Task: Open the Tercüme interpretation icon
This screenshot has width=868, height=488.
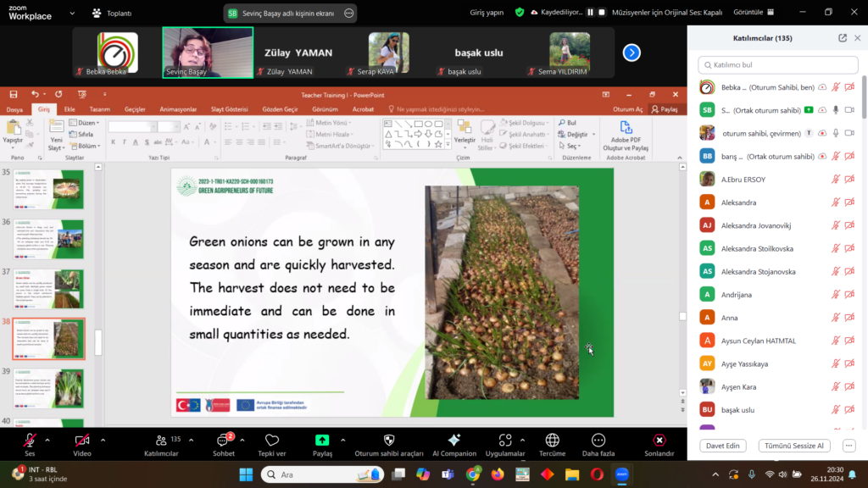Action: [552, 441]
